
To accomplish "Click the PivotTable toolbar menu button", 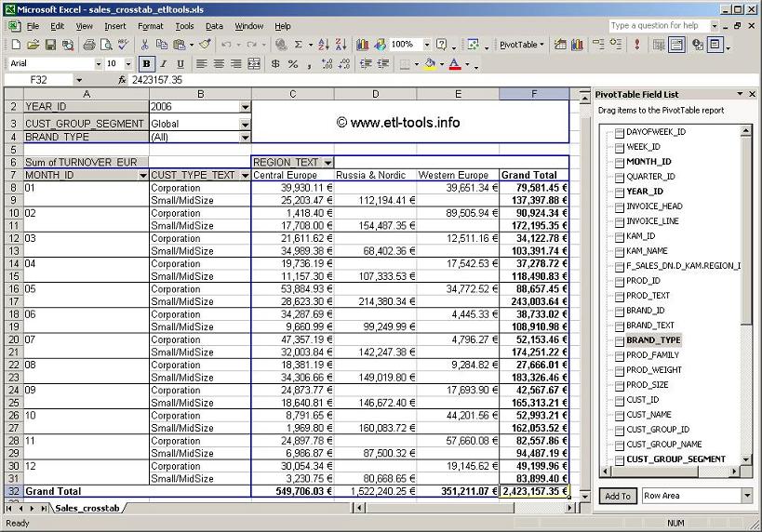I will [521, 45].
